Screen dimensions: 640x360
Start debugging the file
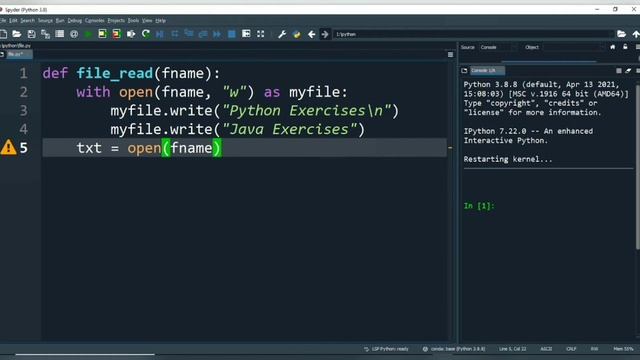pos(160,34)
